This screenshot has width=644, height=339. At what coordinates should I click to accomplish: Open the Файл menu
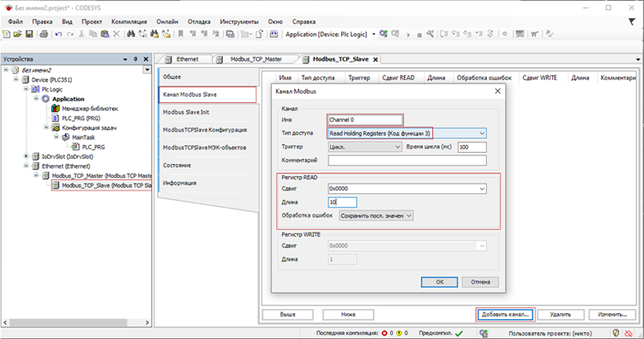point(15,21)
